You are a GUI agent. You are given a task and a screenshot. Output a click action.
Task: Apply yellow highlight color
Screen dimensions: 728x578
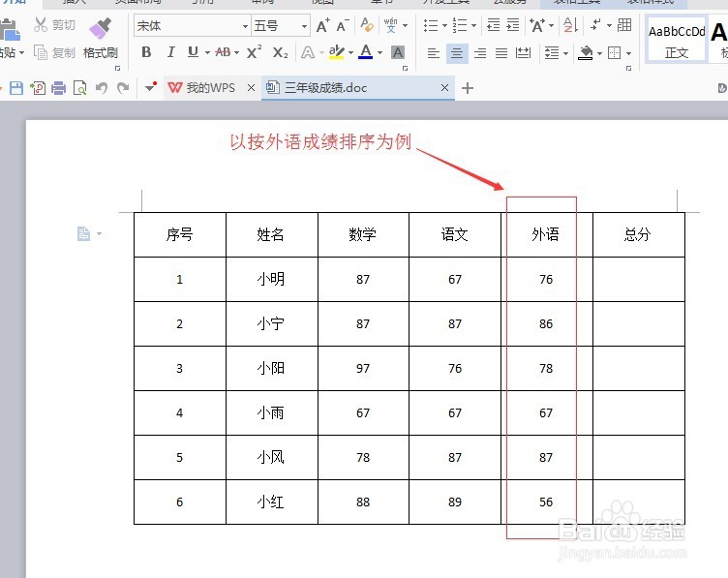(x=337, y=52)
